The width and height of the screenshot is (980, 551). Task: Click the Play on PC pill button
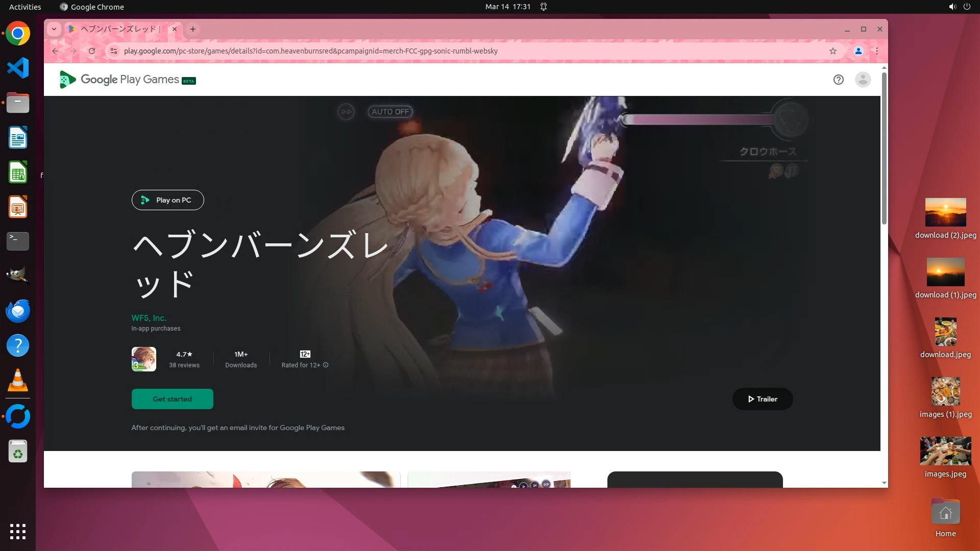[x=167, y=200]
